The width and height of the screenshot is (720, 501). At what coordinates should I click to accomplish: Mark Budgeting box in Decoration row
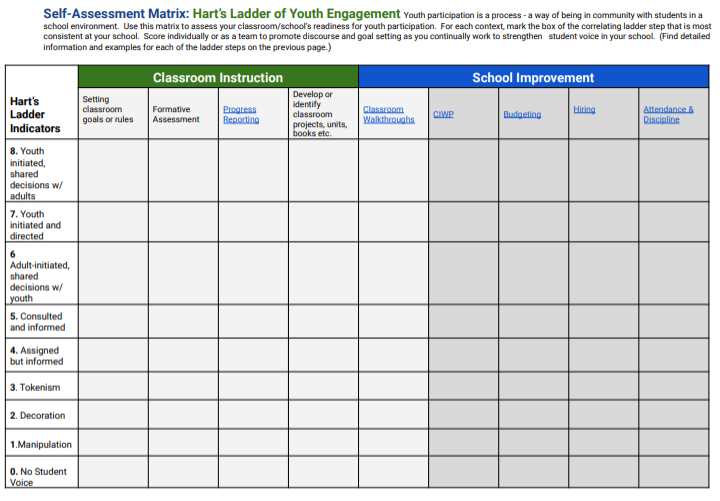(x=534, y=415)
